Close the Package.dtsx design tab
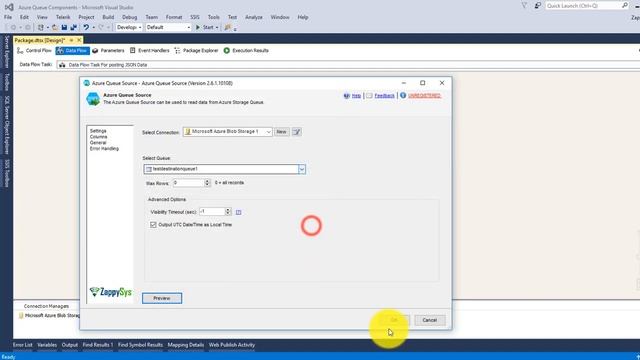Viewport: 640px width, 360px height. 79,40
